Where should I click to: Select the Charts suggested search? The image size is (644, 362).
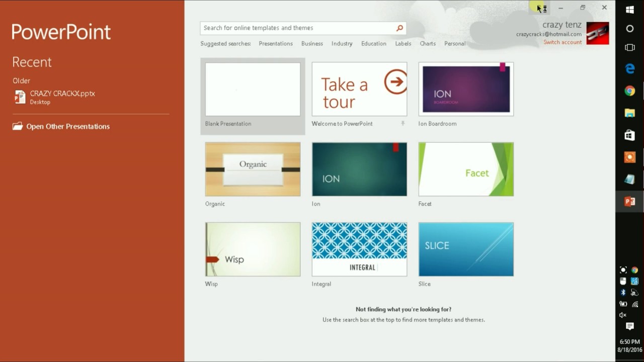click(x=428, y=44)
